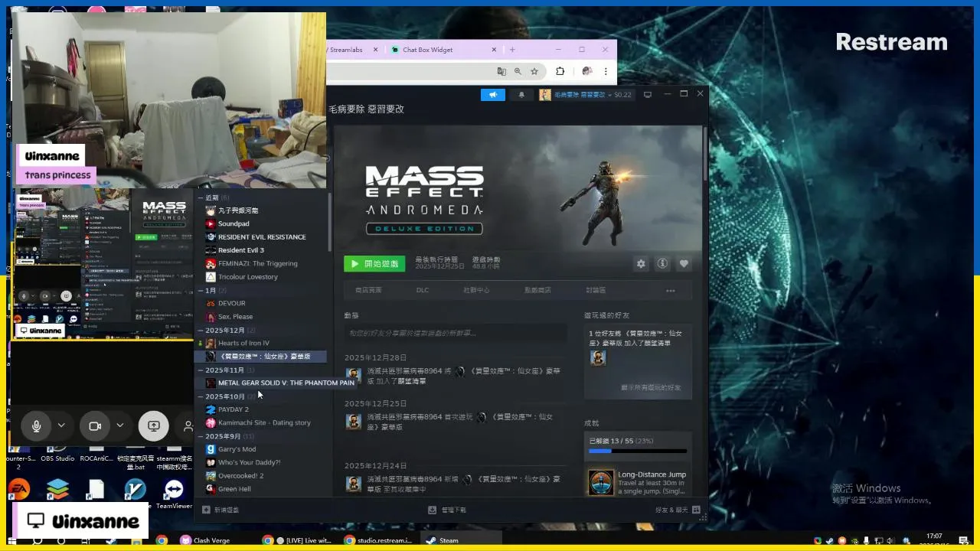Open Chrome extensions puzzle icon
This screenshot has width=980, height=551.
pos(560,71)
